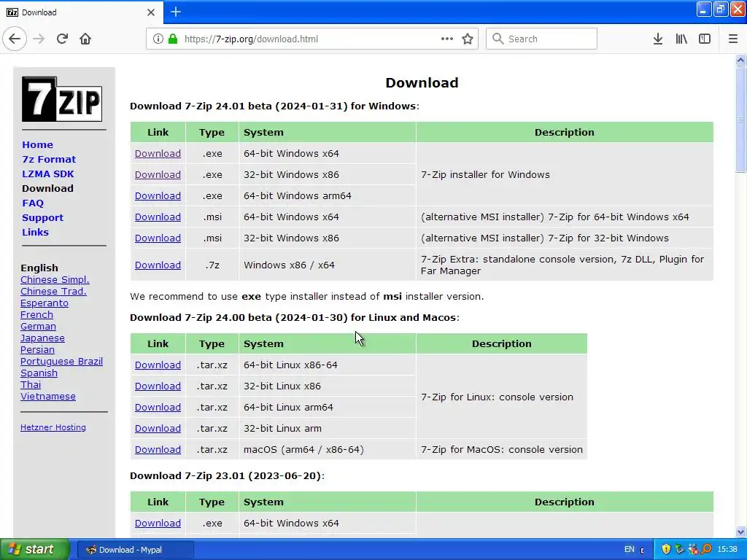
Task: Switch language to Persian
Action: (x=37, y=349)
